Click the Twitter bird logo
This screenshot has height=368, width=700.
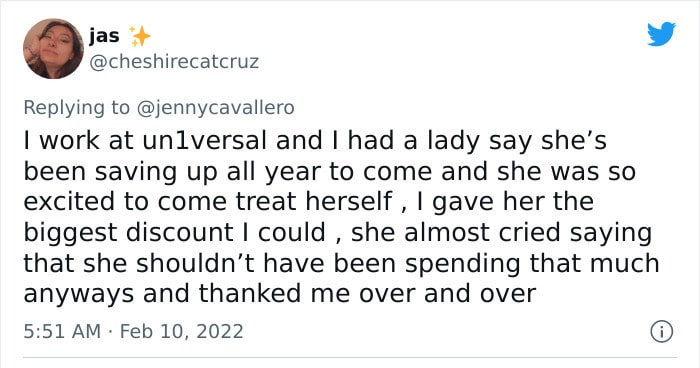pos(661,33)
